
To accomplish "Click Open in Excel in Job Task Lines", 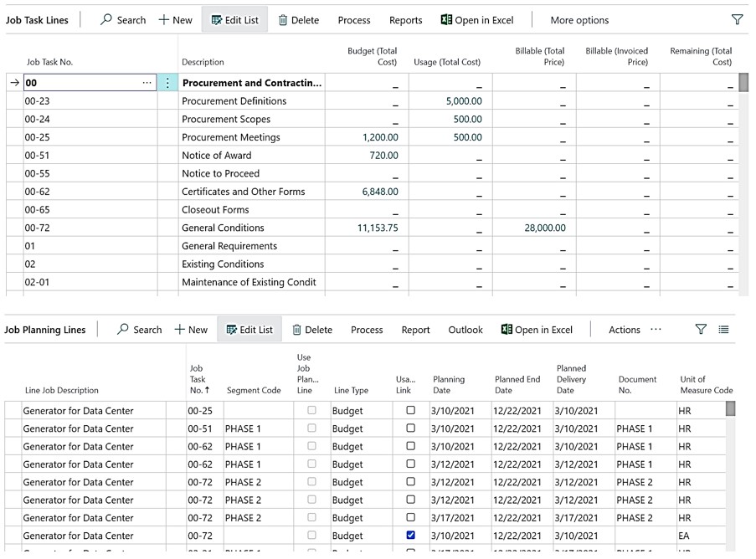I will (477, 20).
